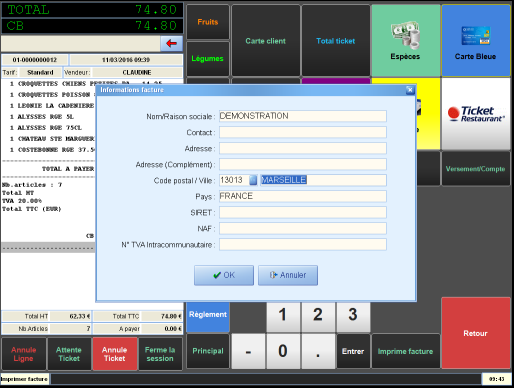
Task: Click the postal code field 13013
Action: point(234,180)
